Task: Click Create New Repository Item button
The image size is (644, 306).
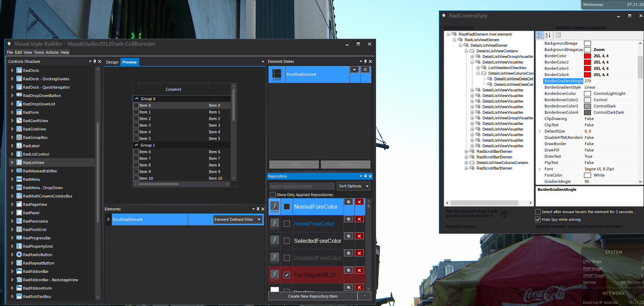Action: coord(313,296)
